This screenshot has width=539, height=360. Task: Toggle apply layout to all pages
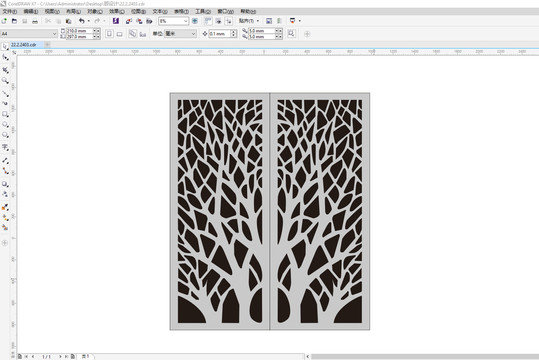coord(133,34)
